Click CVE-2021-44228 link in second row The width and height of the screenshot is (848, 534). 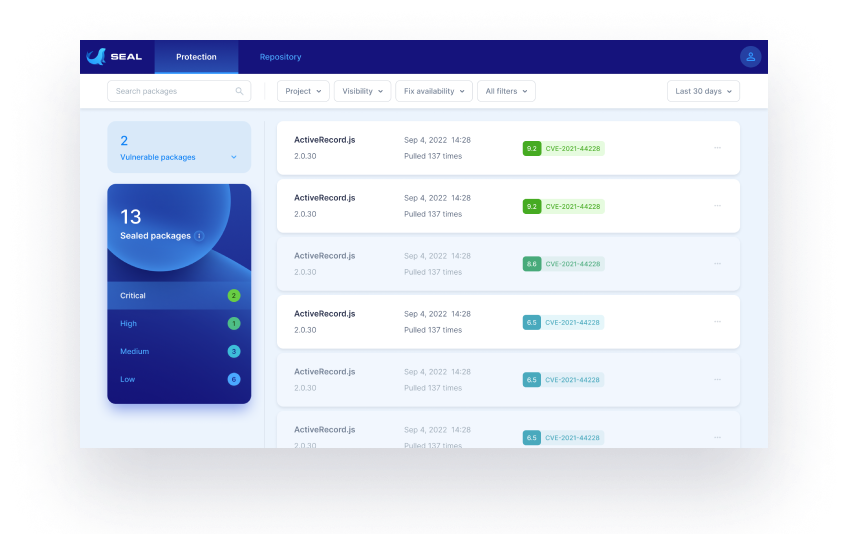573,206
